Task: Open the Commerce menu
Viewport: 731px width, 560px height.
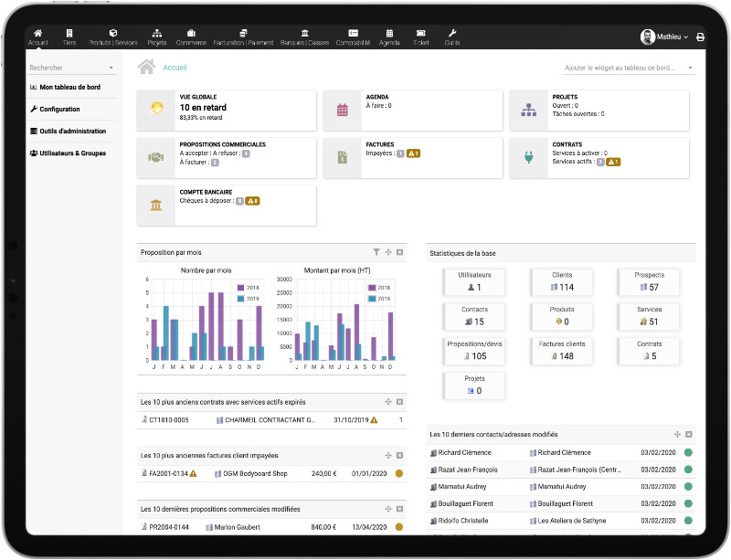Action: (x=191, y=37)
